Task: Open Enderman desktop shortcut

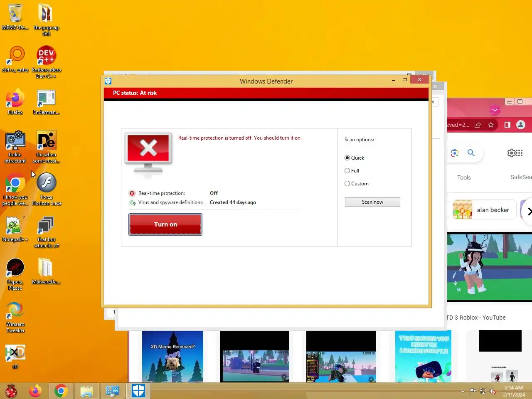Action: (x=46, y=101)
